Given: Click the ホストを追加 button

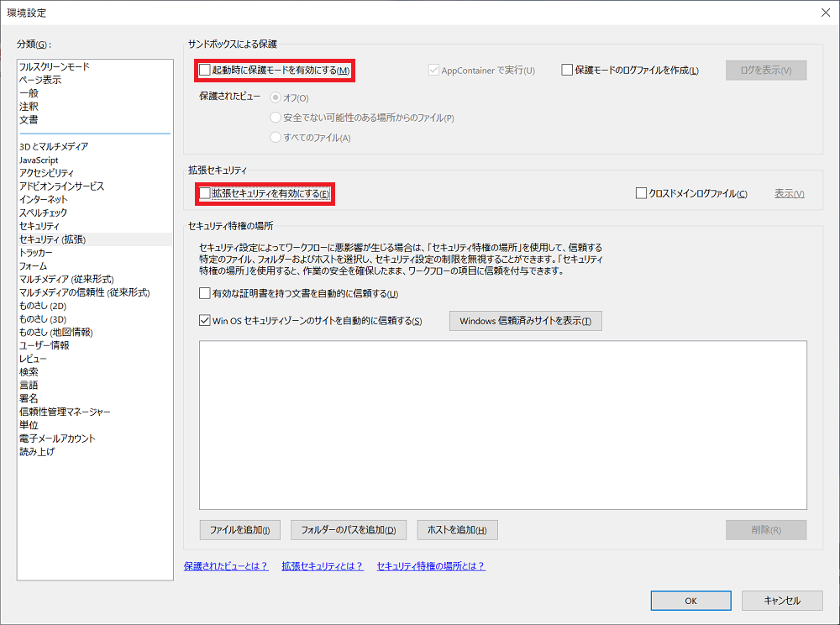Looking at the screenshot, I should (x=457, y=530).
